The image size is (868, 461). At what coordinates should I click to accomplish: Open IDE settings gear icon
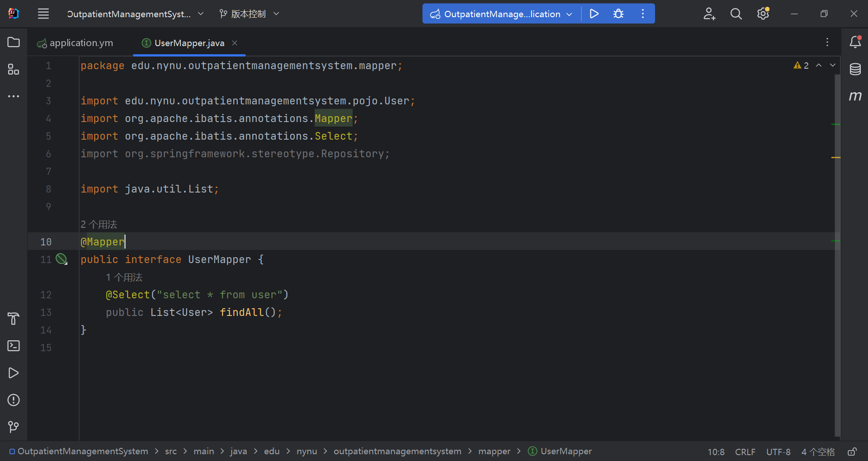763,14
